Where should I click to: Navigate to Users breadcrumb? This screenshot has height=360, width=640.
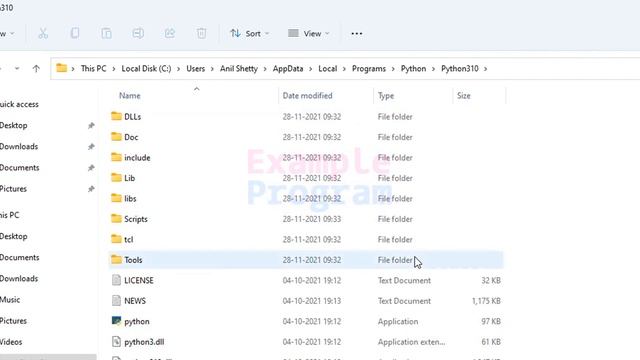[x=196, y=69]
